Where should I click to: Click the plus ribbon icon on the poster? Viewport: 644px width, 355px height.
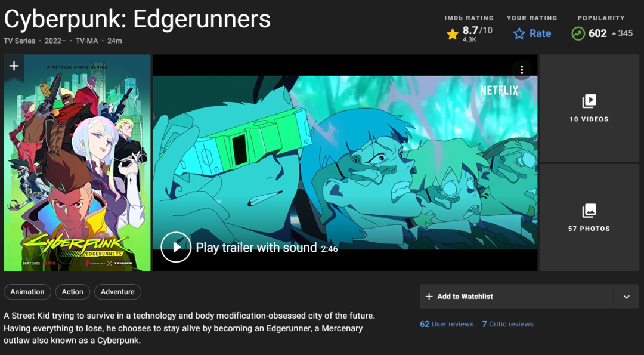(14, 67)
